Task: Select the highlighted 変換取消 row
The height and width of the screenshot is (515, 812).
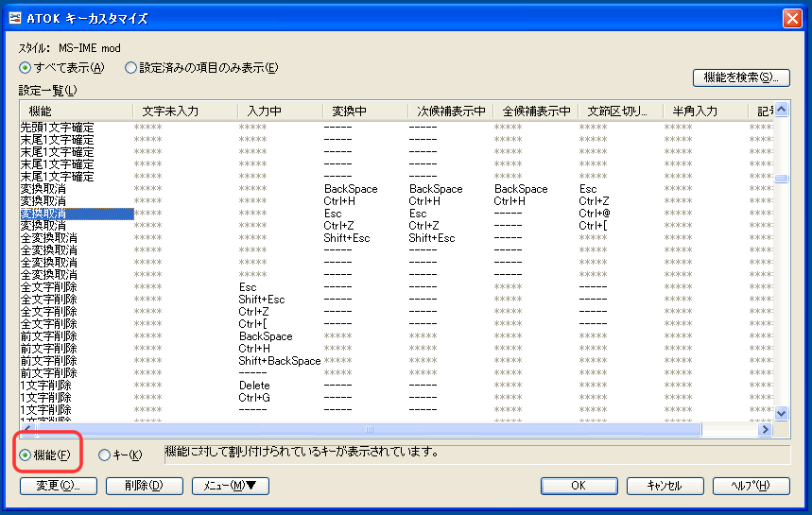Action: 397,214
